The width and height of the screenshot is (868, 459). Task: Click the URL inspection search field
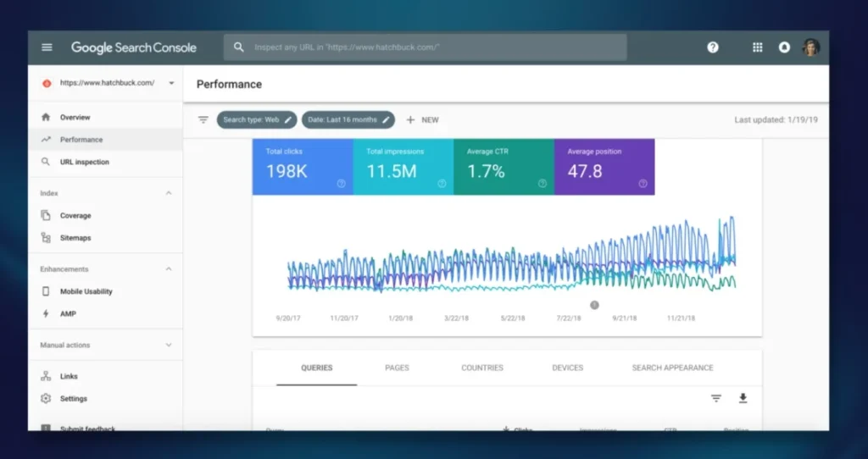click(x=432, y=47)
